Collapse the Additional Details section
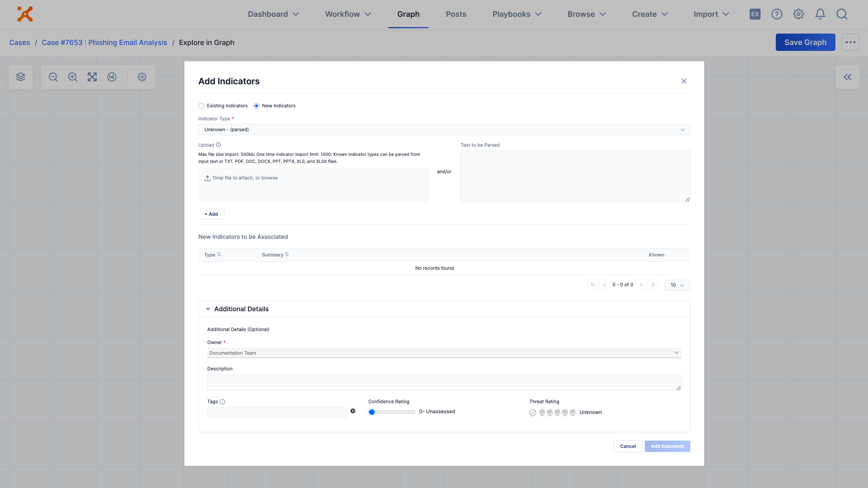868x488 pixels. pyautogui.click(x=208, y=309)
